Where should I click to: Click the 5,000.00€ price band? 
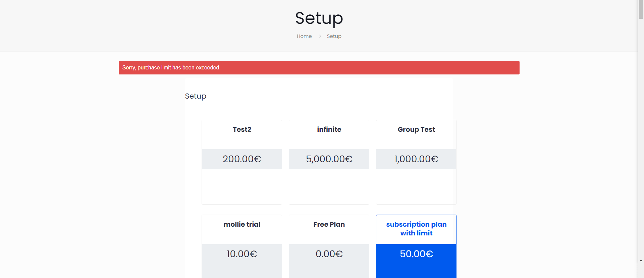click(329, 159)
